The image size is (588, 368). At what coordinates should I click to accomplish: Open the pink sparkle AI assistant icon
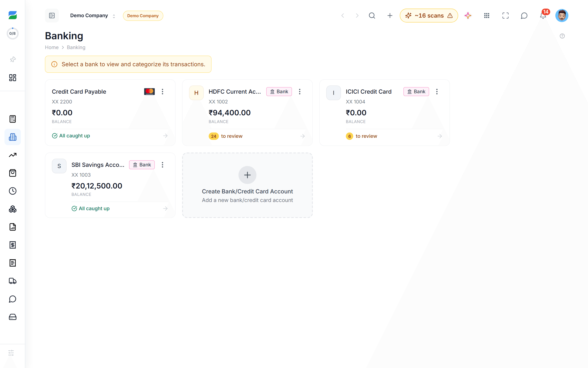click(x=468, y=16)
